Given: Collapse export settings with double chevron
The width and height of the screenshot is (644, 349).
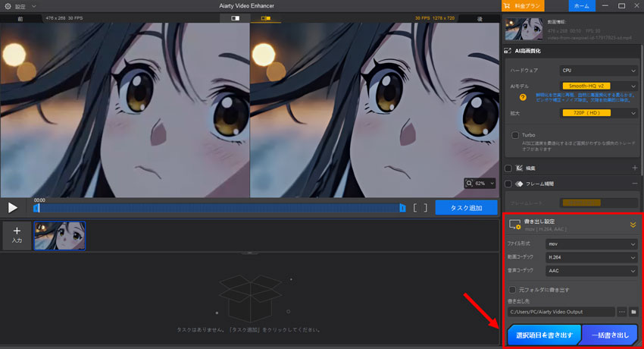Looking at the screenshot, I should (633, 225).
